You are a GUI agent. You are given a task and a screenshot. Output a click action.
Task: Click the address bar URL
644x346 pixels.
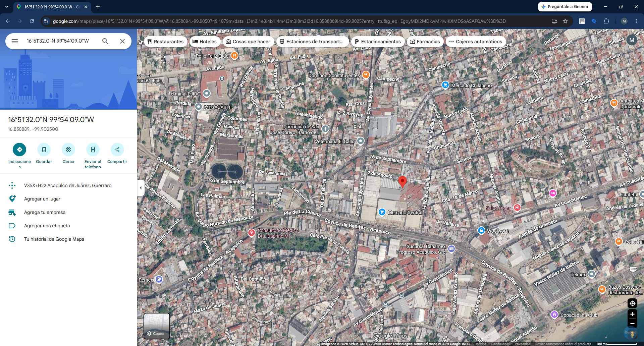pos(279,21)
